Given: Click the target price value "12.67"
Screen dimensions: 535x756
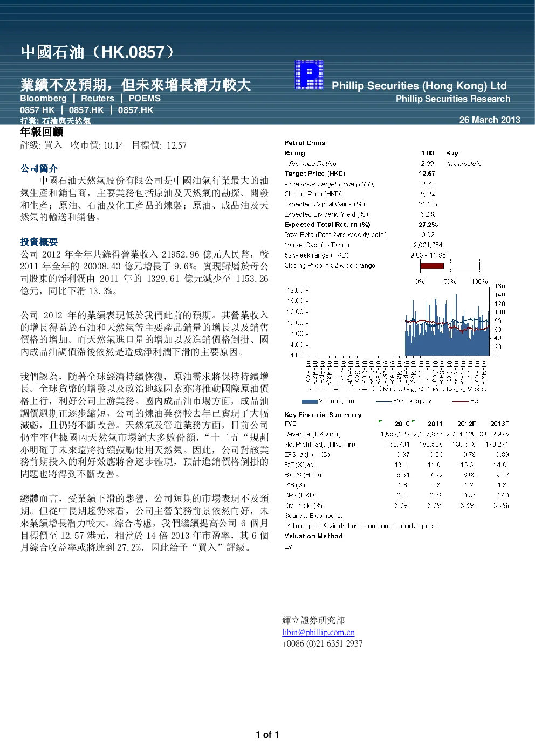Looking at the screenshot, I should pyautogui.click(x=427, y=174).
